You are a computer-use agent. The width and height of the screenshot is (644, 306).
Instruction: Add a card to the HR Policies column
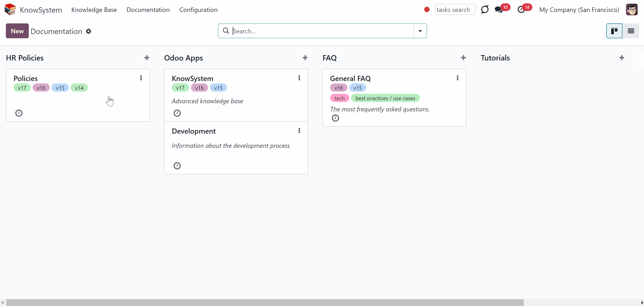pos(147,58)
